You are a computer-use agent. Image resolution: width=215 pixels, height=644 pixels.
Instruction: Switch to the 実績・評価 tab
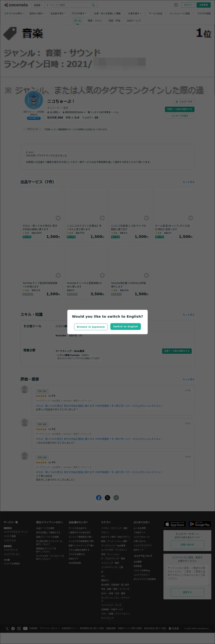114,21
